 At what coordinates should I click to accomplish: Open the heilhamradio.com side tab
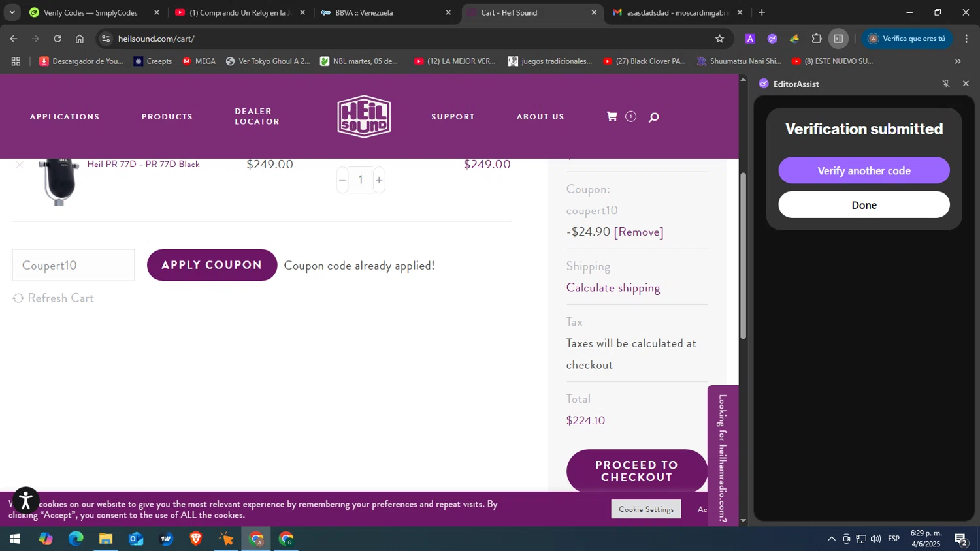(723, 457)
